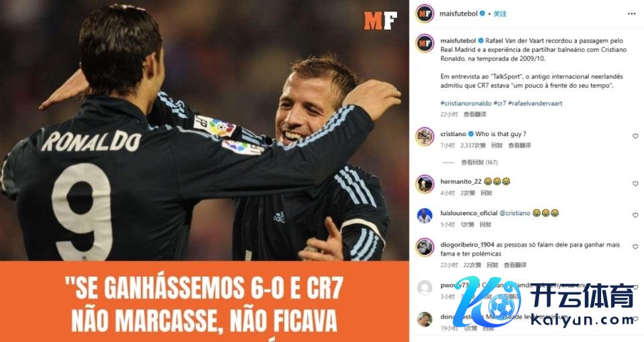Image resolution: width=644 pixels, height=342 pixels.
Task: Expand the 167 replies under cristiano's comment
Action: click(479, 162)
